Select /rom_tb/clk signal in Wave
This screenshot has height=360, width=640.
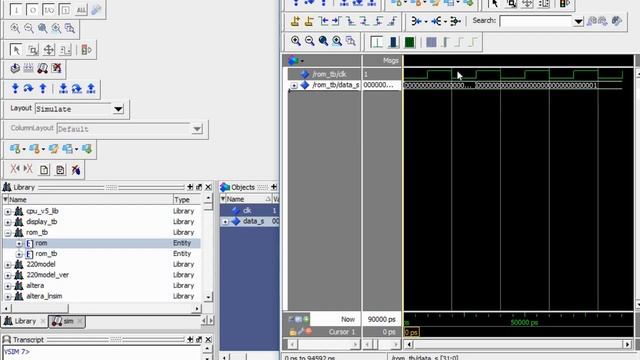(329, 74)
